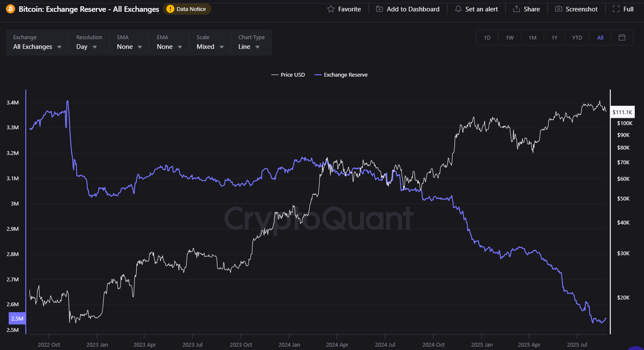This screenshot has height=350, width=644.
Task: Select the 1D time range
Action: click(487, 37)
